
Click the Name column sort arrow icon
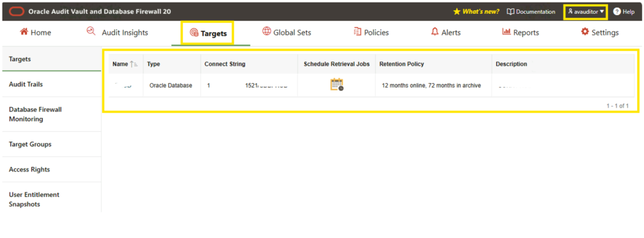pyautogui.click(x=133, y=64)
